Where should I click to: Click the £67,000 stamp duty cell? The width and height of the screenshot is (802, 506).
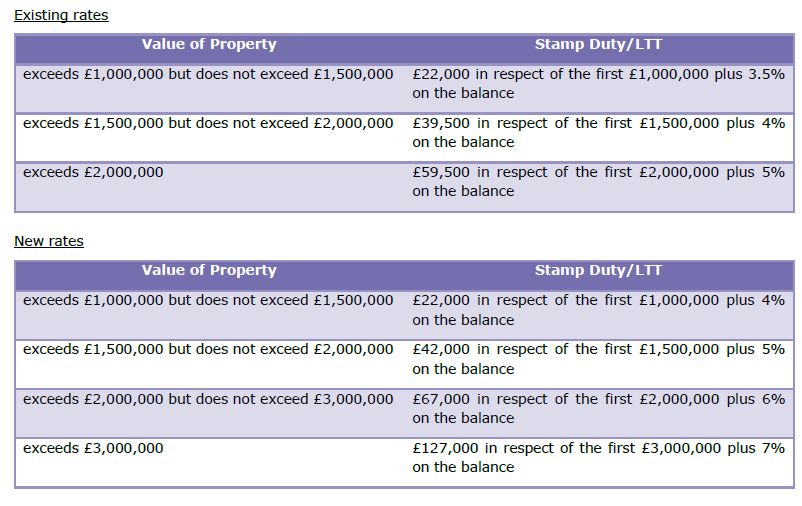coord(598,408)
